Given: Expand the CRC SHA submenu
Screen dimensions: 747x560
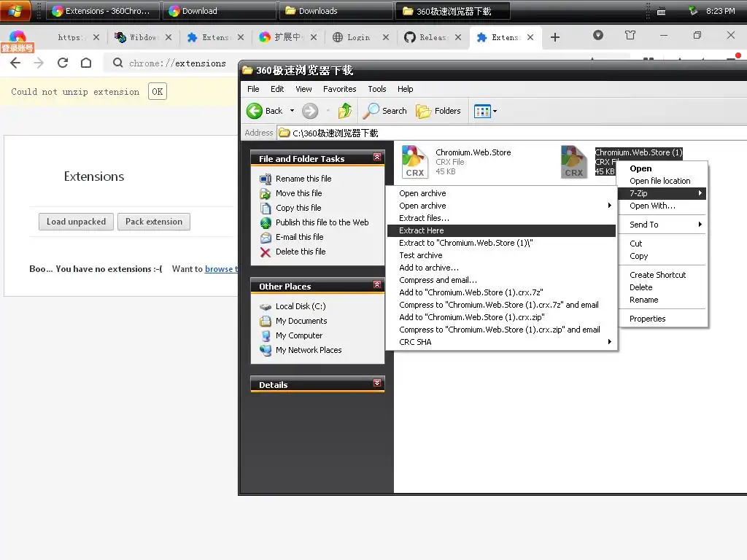Looking at the screenshot, I should pyautogui.click(x=500, y=342).
